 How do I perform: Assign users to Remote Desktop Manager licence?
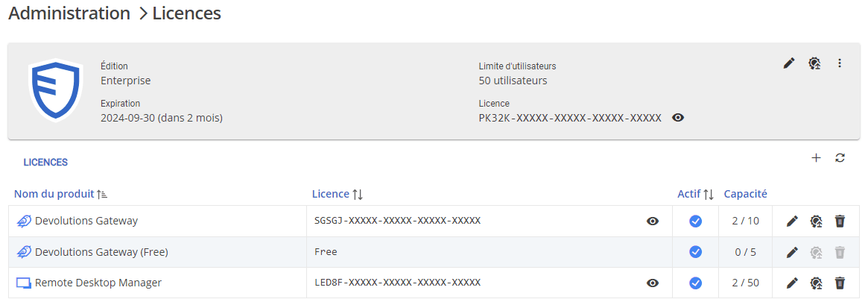[816, 283]
